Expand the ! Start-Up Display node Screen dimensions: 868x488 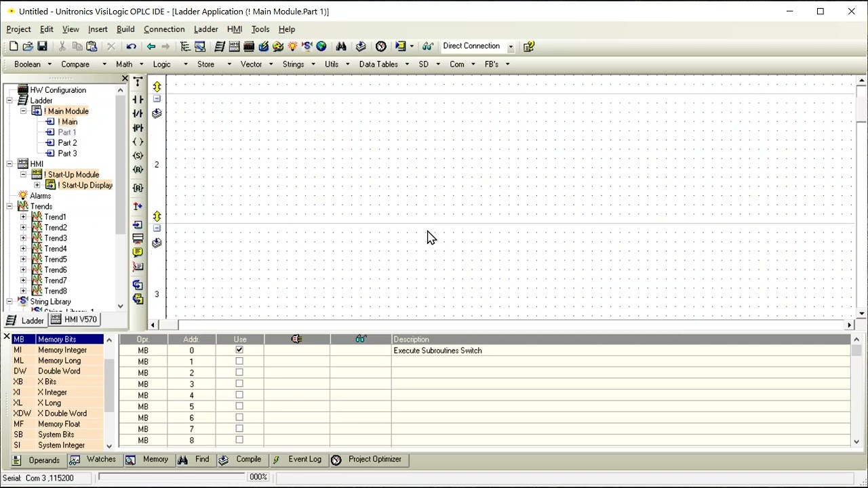point(37,185)
